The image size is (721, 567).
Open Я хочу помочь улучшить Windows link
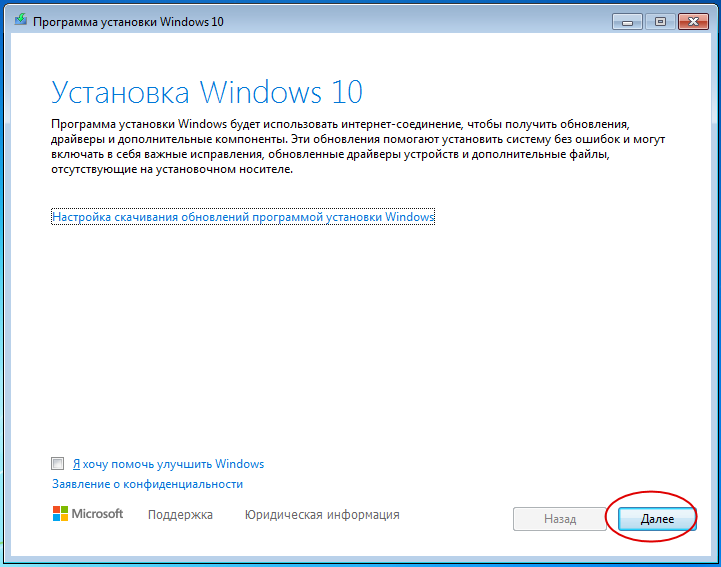pyautogui.click(x=168, y=464)
